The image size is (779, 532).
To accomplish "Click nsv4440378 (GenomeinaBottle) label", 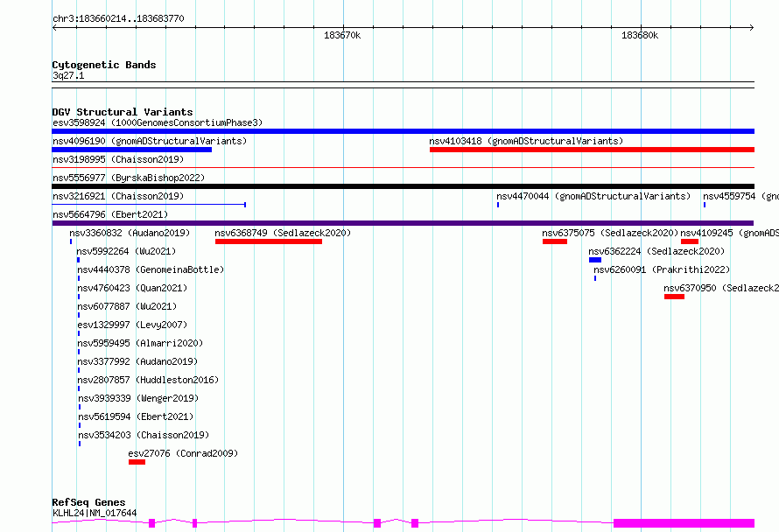I will click(151, 269).
